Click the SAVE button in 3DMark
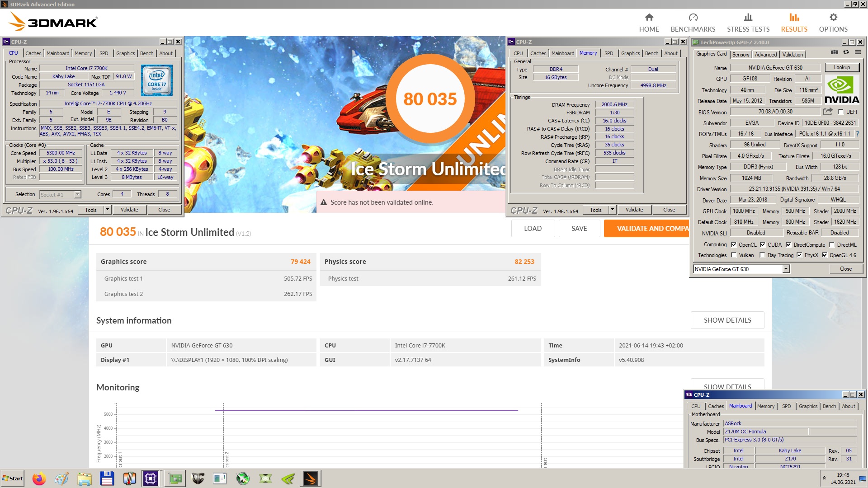This screenshot has width=868, height=488. point(580,228)
